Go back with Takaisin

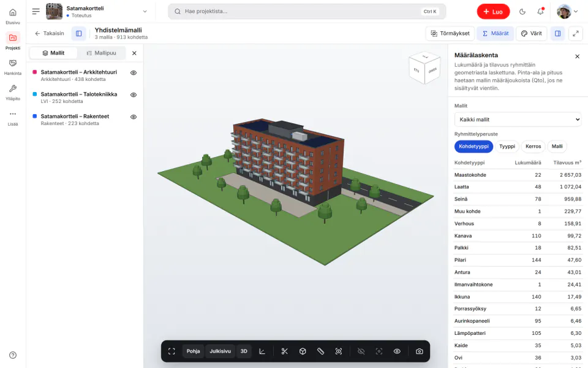pos(50,33)
